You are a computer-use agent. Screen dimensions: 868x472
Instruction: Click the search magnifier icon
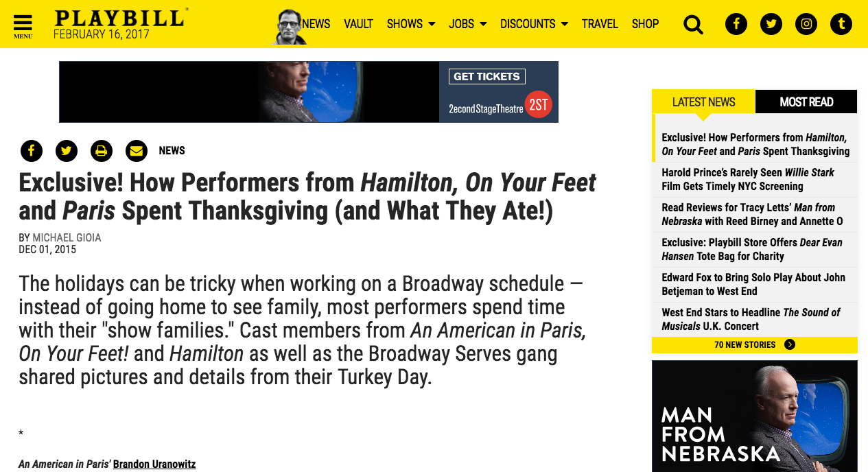[694, 25]
